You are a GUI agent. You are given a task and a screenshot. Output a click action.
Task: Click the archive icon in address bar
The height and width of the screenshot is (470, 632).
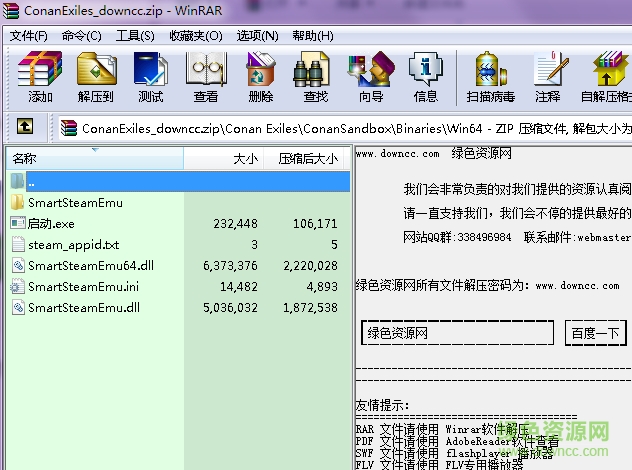[69, 129]
